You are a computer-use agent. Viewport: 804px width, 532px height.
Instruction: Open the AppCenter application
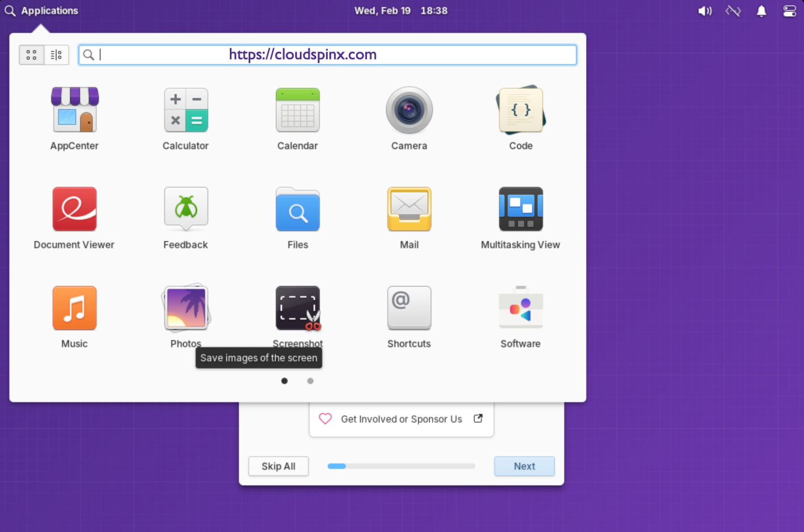tap(74, 110)
